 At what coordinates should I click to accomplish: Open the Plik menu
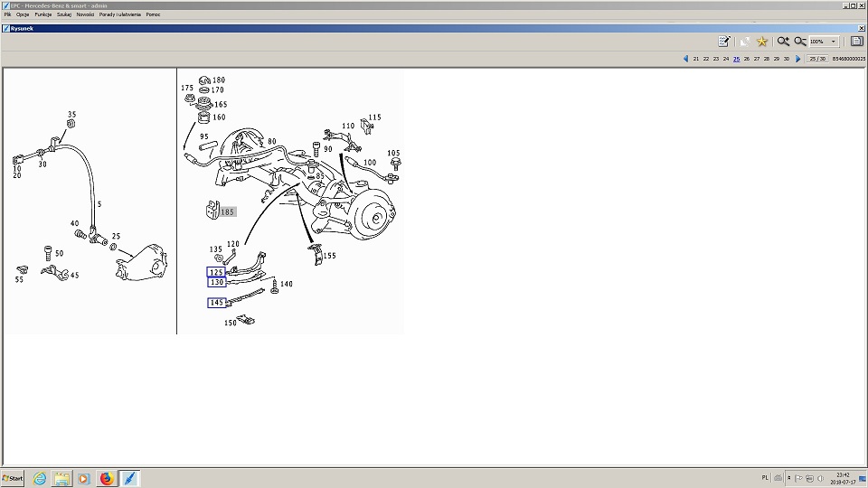coord(8,14)
